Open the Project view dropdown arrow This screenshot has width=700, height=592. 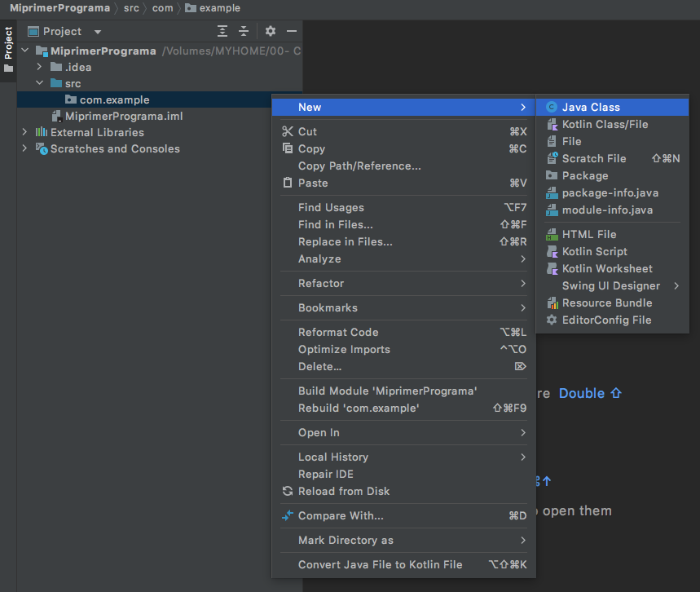[98, 32]
